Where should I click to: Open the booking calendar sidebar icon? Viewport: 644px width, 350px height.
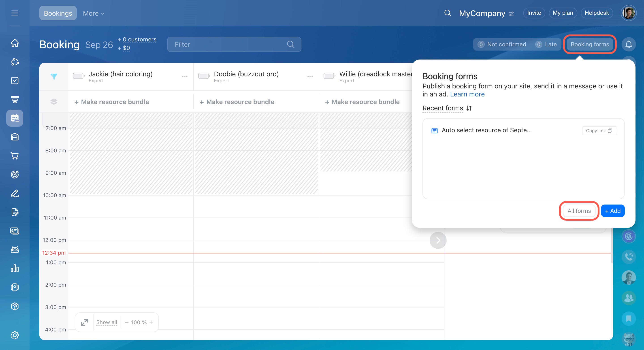[15, 118]
